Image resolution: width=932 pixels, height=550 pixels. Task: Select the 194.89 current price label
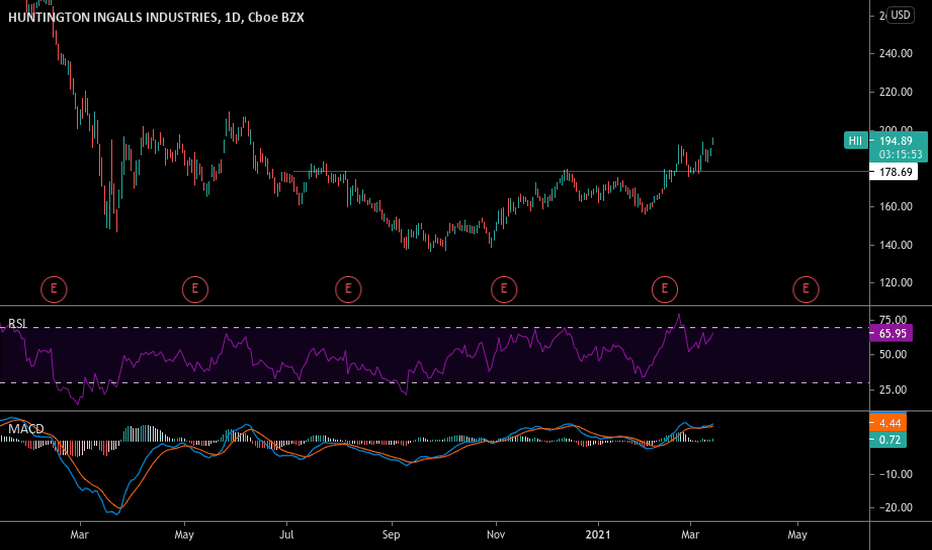(898, 140)
